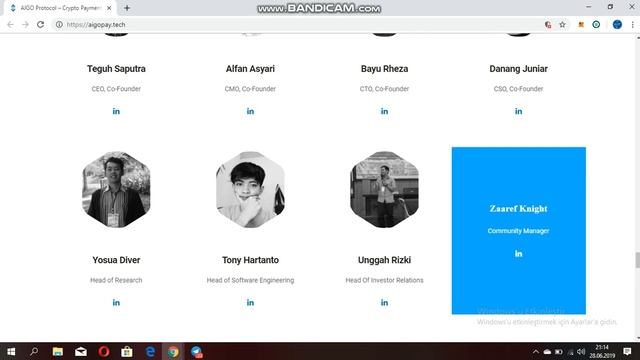Open Alfan Asyari's LinkedIn icon
The image size is (640, 360).
tap(250, 111)
